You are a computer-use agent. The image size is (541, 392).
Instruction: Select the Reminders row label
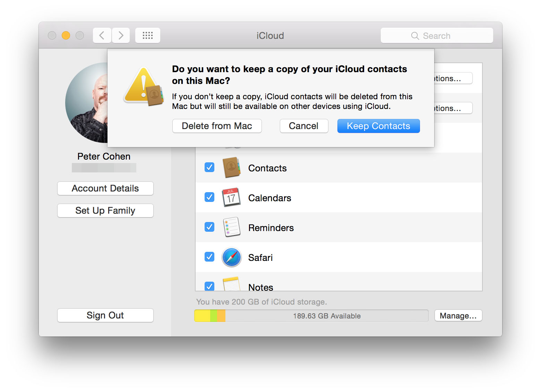tap(271, 228)
